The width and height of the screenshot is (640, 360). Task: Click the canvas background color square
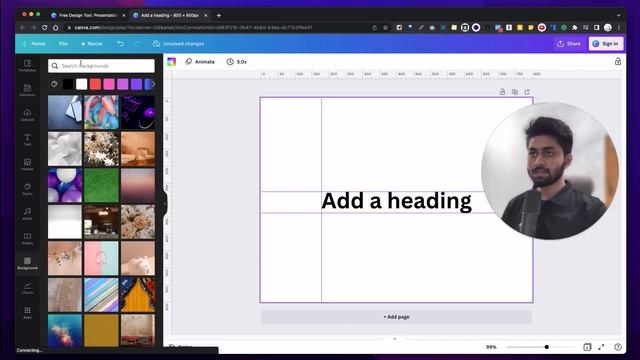(x=171, y=62)
